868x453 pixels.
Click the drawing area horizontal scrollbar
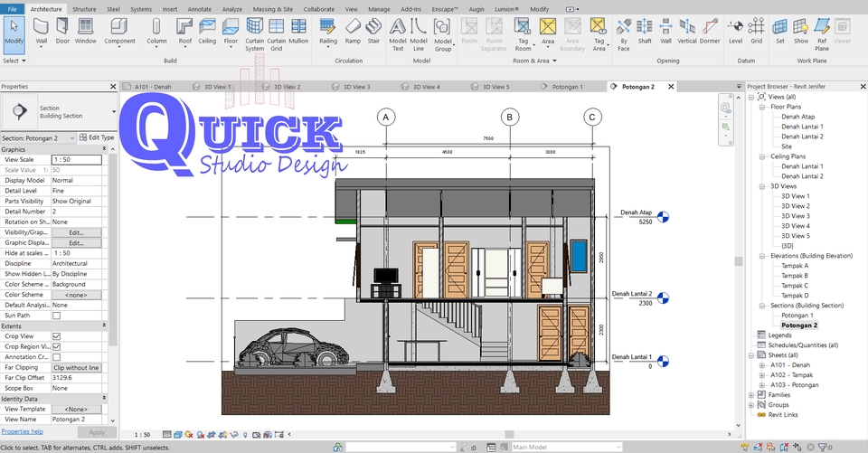pyautogui.click(x=509, y=435)
